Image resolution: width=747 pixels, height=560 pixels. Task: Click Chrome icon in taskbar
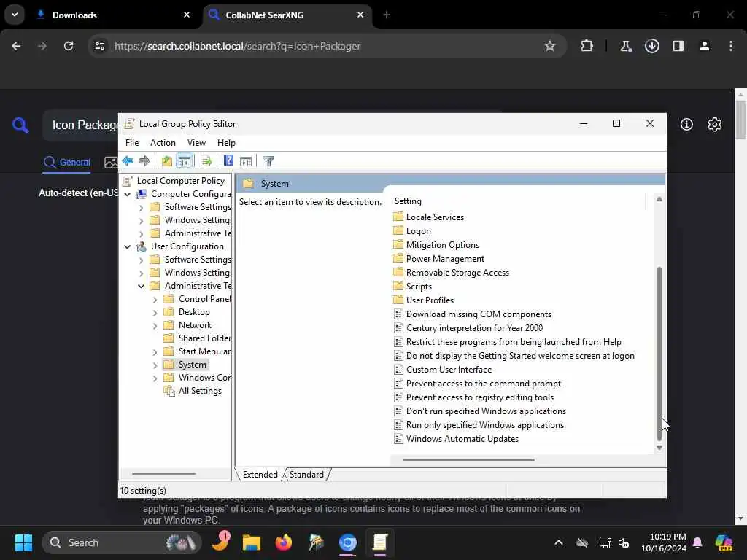(x=348, y=542)
